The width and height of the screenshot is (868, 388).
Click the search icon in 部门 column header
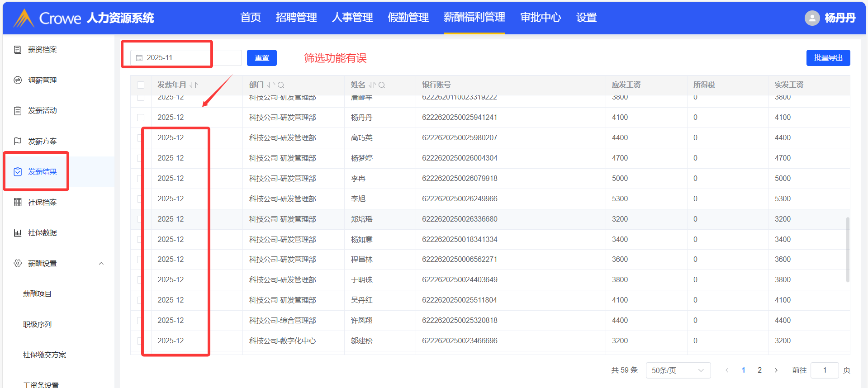click(x=281, y=85)
